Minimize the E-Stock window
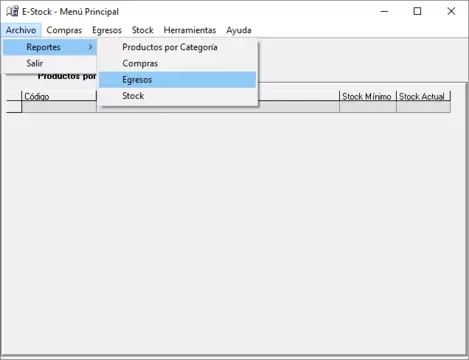The image size is (469, 360). (x=384, y=11)
